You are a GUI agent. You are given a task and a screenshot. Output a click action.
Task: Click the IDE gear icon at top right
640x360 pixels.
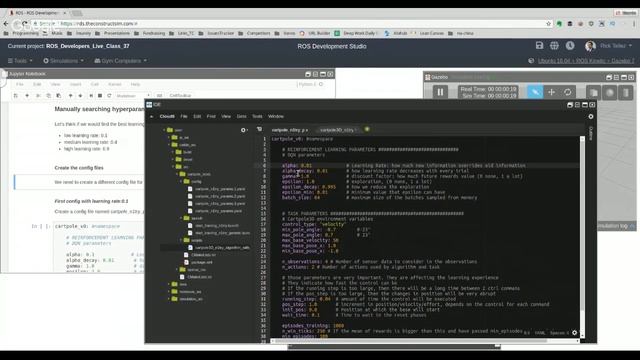coord(591,116)
